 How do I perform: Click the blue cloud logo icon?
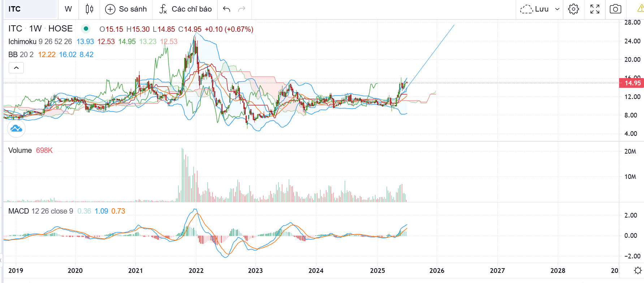16,128
